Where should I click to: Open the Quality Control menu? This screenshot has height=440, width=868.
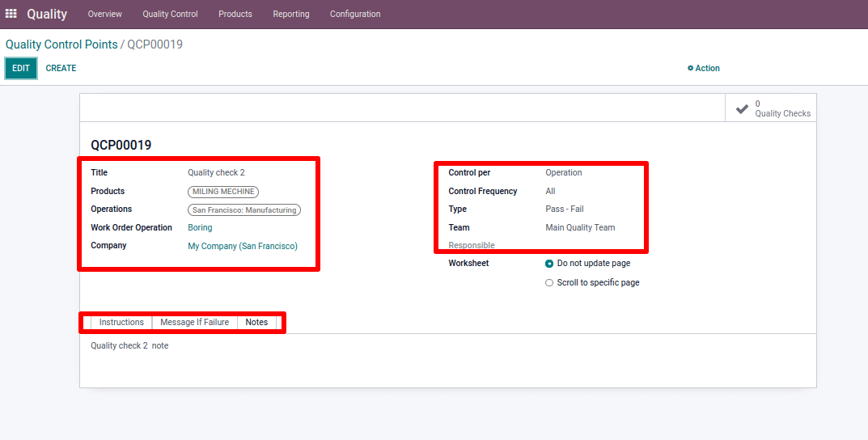click(x=170, y=14)
